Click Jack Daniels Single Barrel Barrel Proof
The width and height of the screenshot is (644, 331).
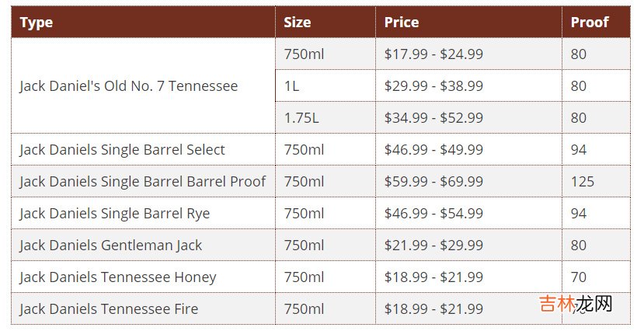142,182
